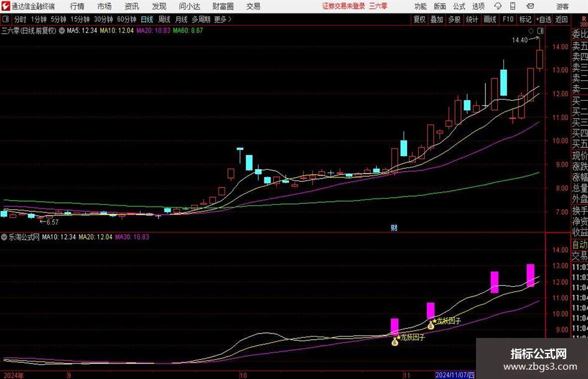Open the envelope messages icon
The width and height of the screenshot is (588, 379).
[530, 6]
